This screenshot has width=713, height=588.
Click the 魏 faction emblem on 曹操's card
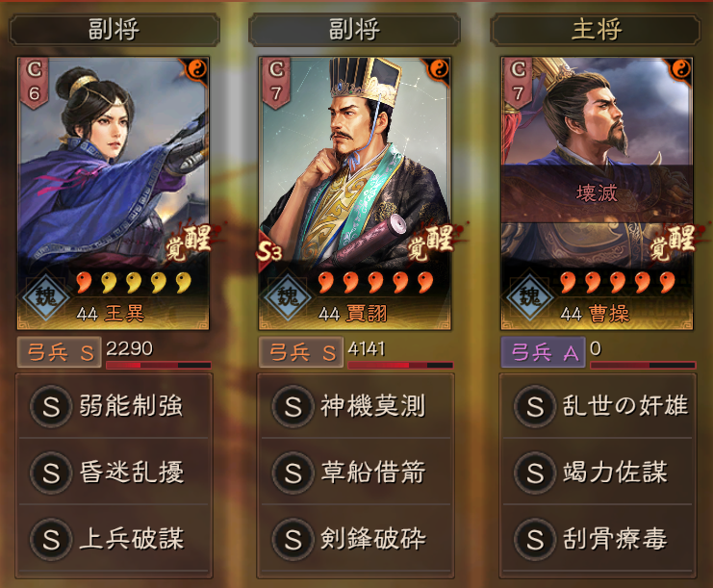point(530,296)
